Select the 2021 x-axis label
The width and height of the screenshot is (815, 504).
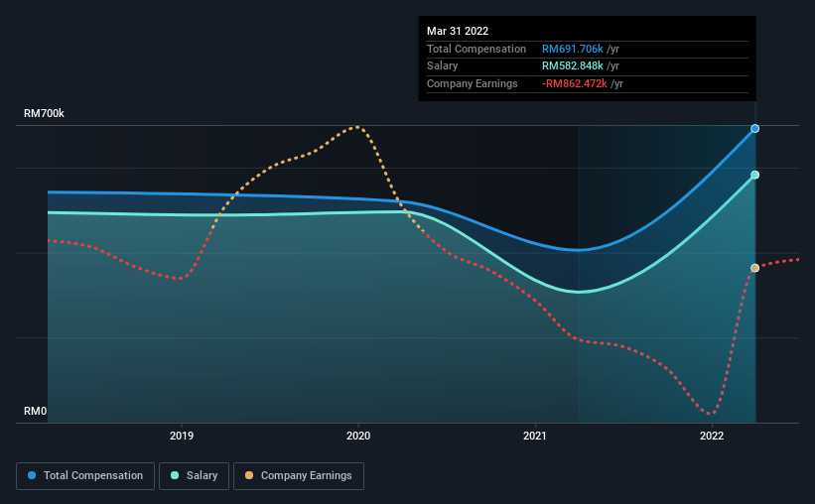point(535,436)
